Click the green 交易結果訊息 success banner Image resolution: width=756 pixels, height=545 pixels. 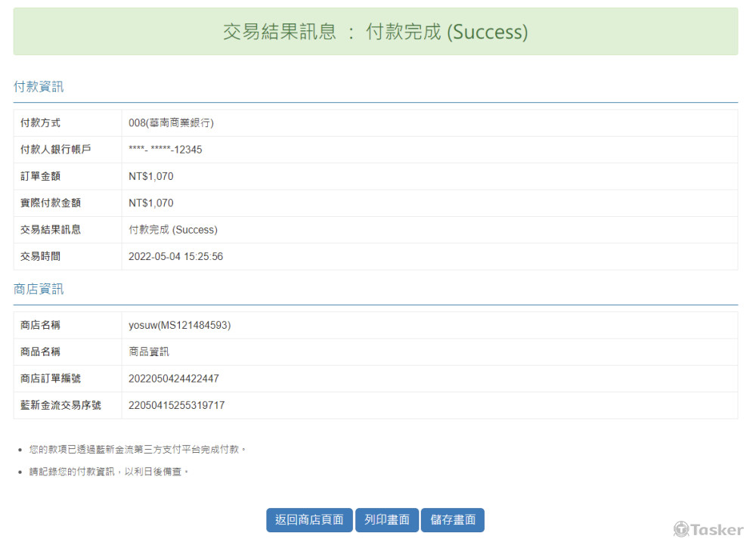click(376, 32)
